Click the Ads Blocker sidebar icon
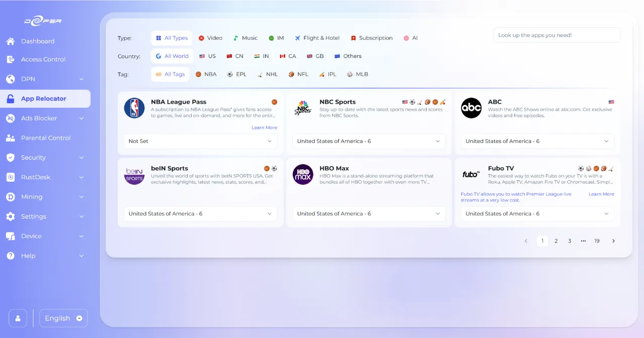Viewport: 644px width, 338px height. tap(11, 118)
